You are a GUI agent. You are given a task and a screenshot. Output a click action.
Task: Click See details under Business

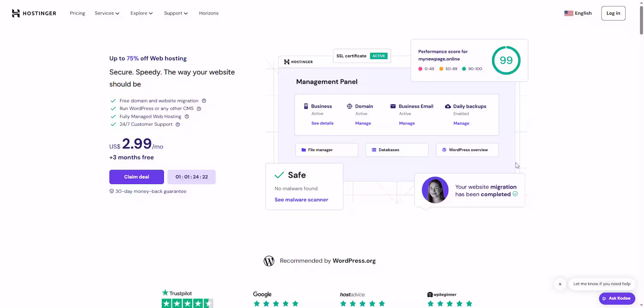coord(322,123)
